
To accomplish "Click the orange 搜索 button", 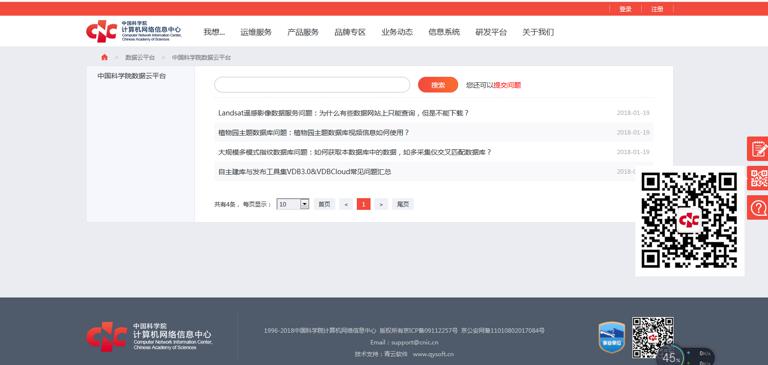I will [x=438, y=85].
